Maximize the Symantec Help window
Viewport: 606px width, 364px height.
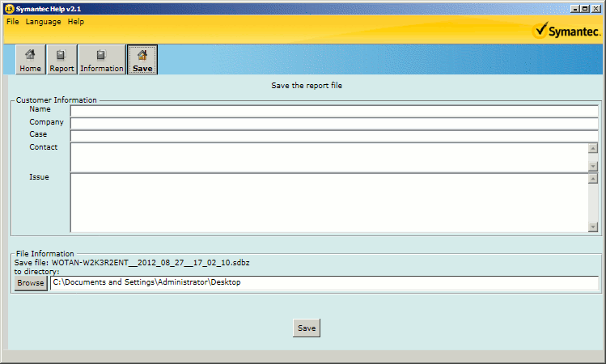(x=585, y=9)
